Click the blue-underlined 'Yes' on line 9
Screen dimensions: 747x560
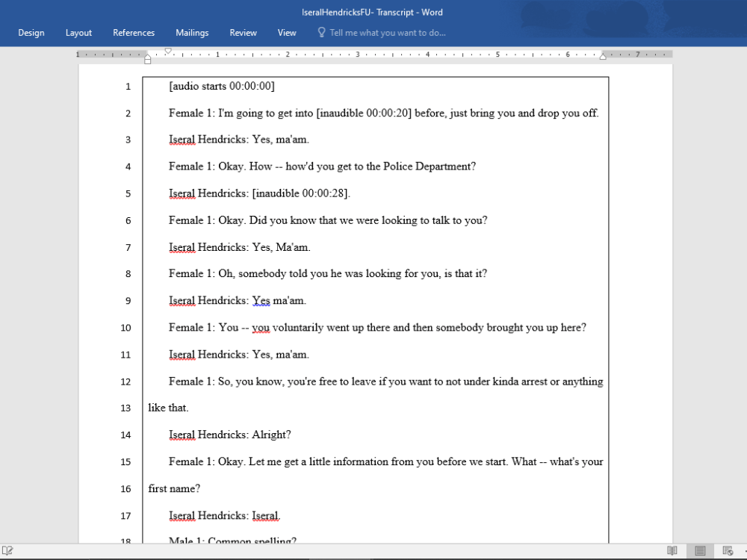click(x=261, y=301)
